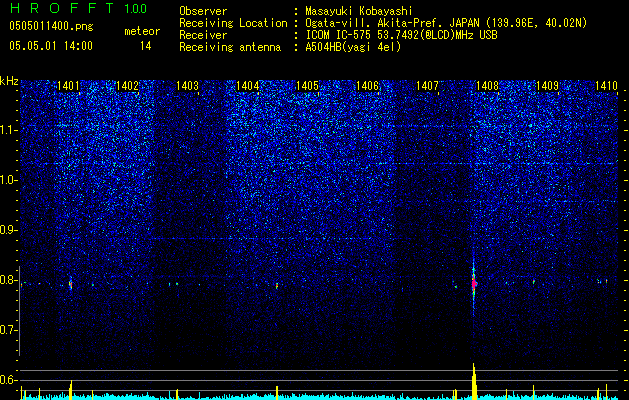Click the A504HB(yagi 4el) antenna value
Screen dimensions: 629x400
pyautogui.click(x=353, y=47)
